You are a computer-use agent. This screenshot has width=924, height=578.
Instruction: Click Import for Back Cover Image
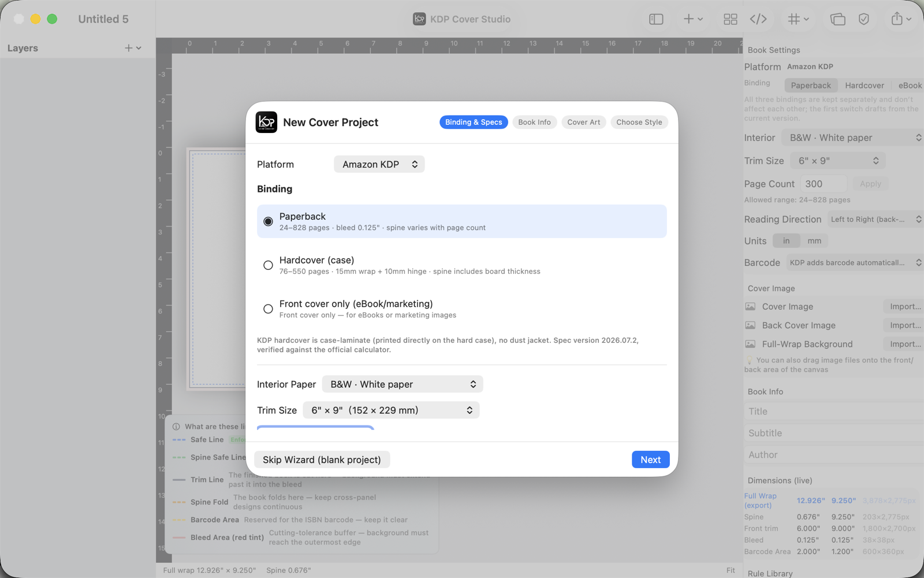point(904,325)
